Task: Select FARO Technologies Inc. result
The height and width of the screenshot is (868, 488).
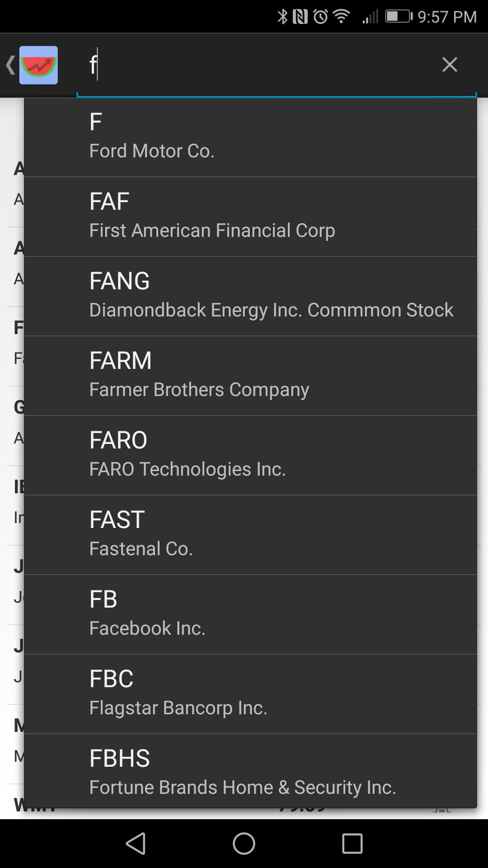Action: [x=250, y=455]
